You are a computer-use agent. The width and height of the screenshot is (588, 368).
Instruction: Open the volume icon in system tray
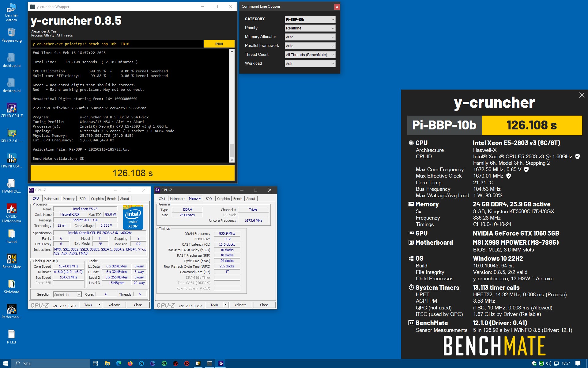[548, 363]
